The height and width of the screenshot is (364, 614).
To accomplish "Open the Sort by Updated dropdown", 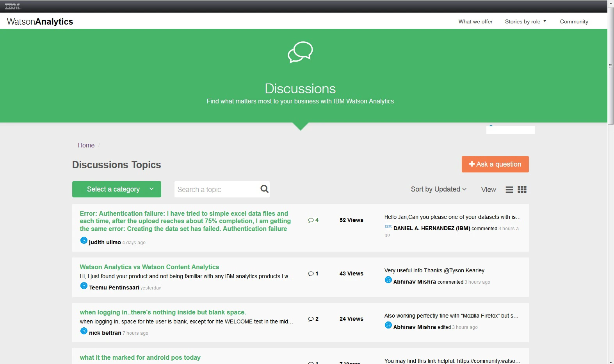I will point(439,189).
